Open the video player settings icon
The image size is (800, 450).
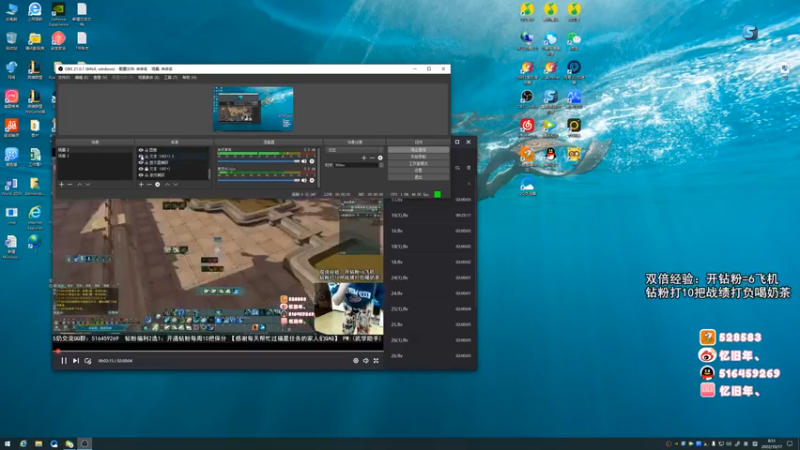[x=356, y=361]
